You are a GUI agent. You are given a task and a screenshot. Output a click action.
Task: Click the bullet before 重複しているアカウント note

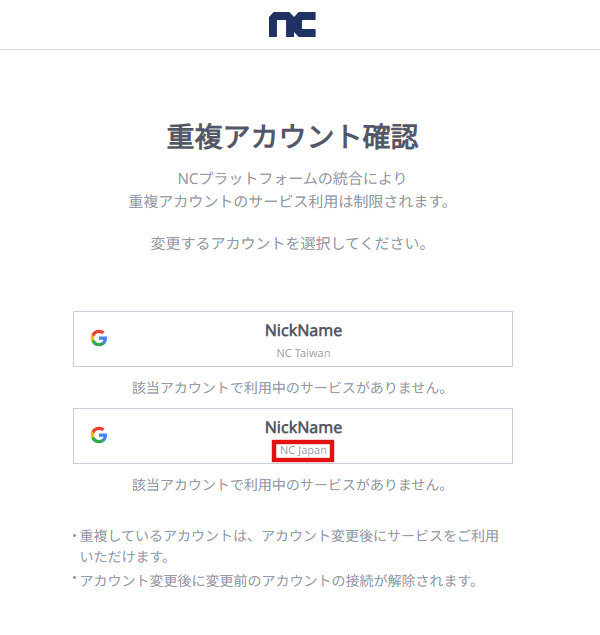pyautogui.click(x=74, y=537)
